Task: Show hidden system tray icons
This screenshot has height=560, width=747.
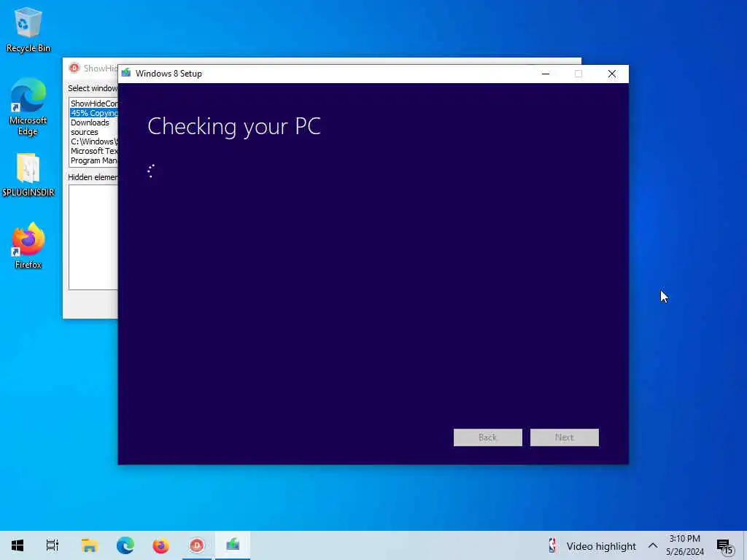Action: (x=653, y=545)
